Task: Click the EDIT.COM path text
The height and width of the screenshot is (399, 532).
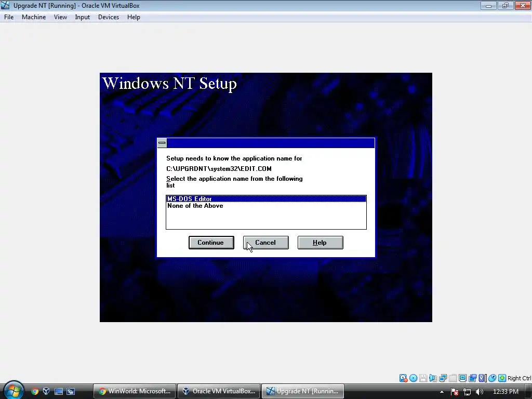Action: point(219,169)
